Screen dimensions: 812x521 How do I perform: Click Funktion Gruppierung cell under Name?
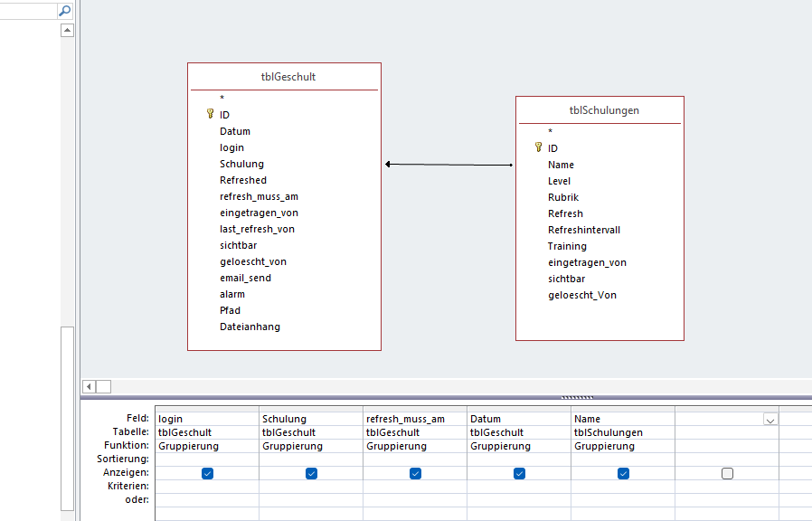(624, 446)
